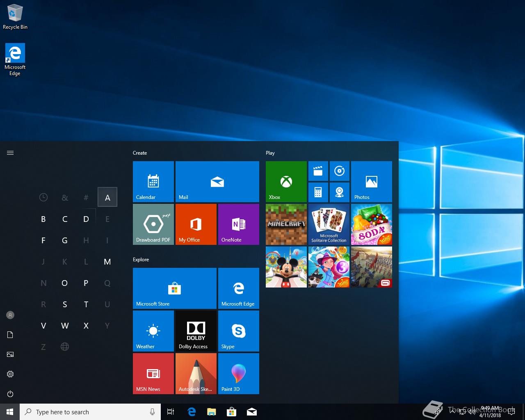Viewport: 525px width, 420px height.
Task: Launch the Paint 3D tile
Action: click(x=239, y=374)
